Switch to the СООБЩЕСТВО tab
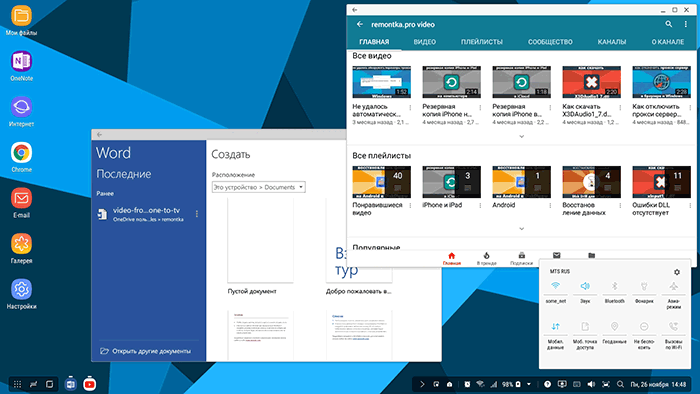This screenshot has height=394, width=700. (x=550, y=42)
